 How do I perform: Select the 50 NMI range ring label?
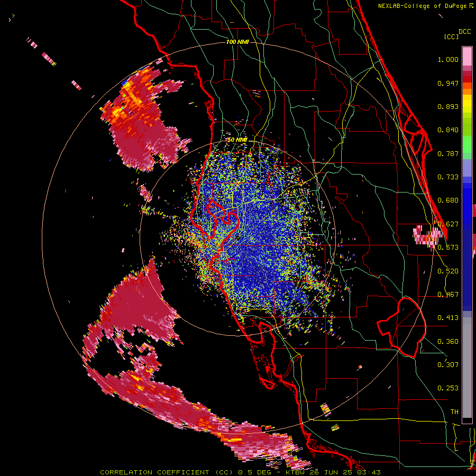tap(237, 140)
